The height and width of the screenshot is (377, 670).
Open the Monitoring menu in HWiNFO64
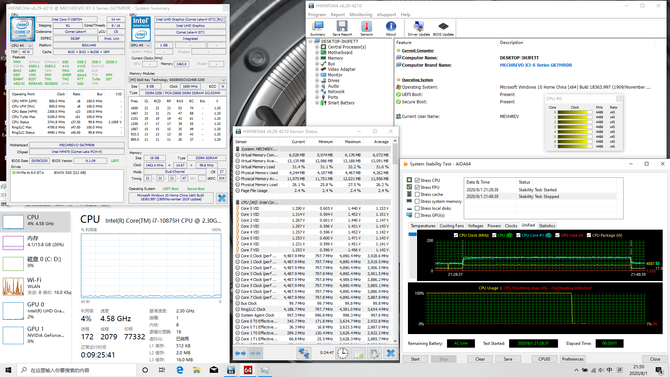pos(361,15)
